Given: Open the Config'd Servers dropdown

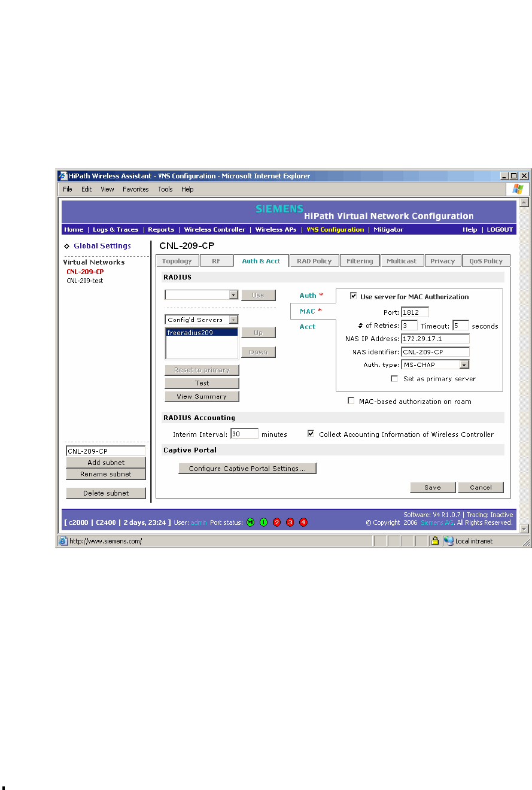Looking at the screenshot, I should [233, 320].
